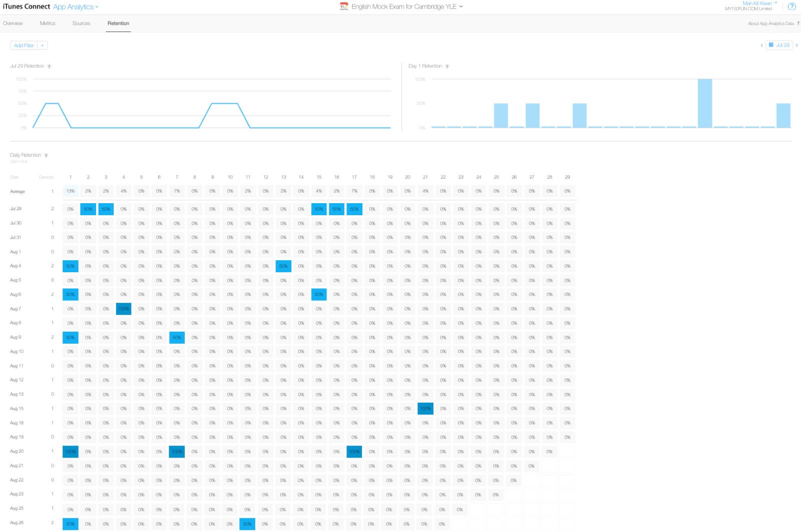Screen dimensions: 801x532
Task: Go to next date with right arrow
Action: tap(796, 46)
